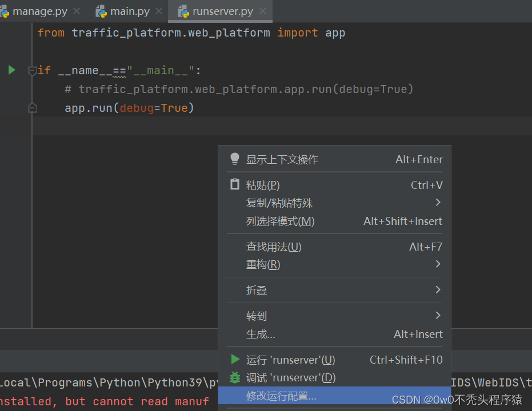Screen dimensions: 532x411
Task: Click the green run arrow in the gutter
Action: [x=11, y=70]
